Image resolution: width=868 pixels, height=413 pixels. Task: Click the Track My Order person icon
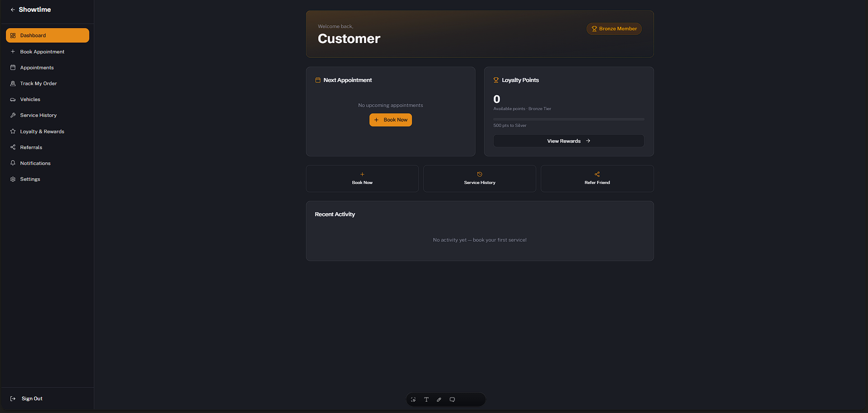(x=13, y=83)
